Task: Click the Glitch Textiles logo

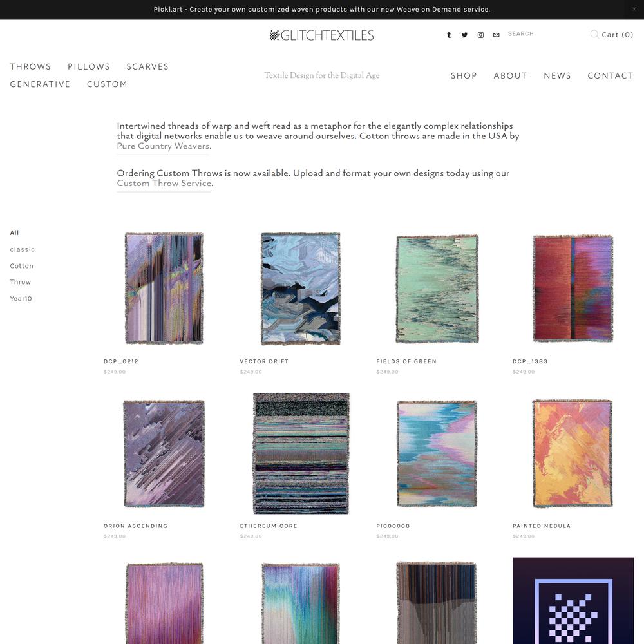Action: [321, 35]
